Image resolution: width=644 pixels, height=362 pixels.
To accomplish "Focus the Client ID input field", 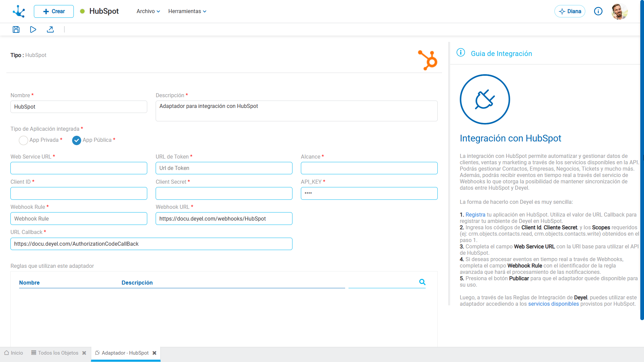I will click(x=79, y=193).
